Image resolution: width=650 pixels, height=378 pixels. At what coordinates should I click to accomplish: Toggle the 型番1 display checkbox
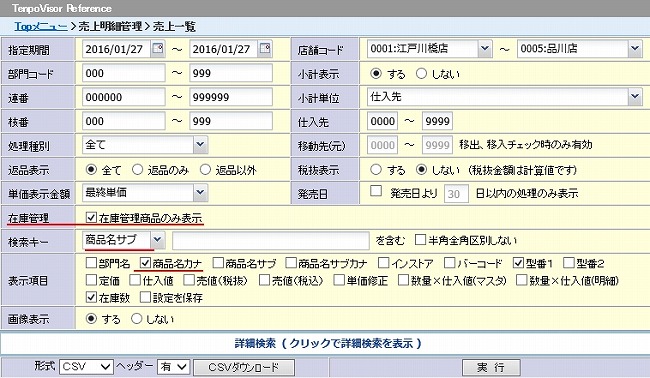518,262
